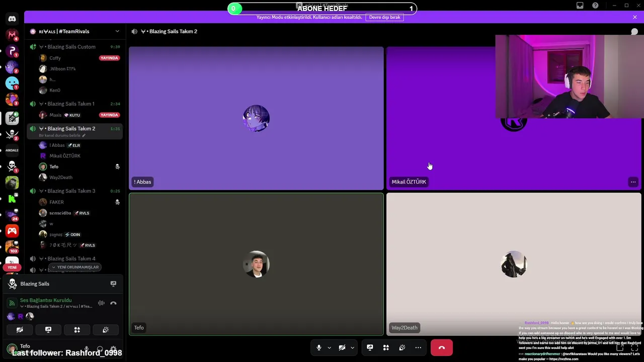
Task: Open microphone input options arrow
Action: click(x=329, y=347)
